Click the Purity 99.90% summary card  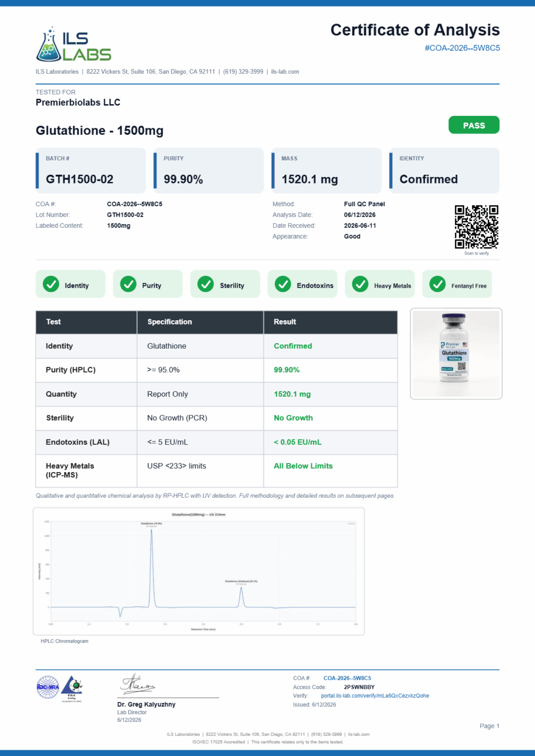(x=209, y=171)
